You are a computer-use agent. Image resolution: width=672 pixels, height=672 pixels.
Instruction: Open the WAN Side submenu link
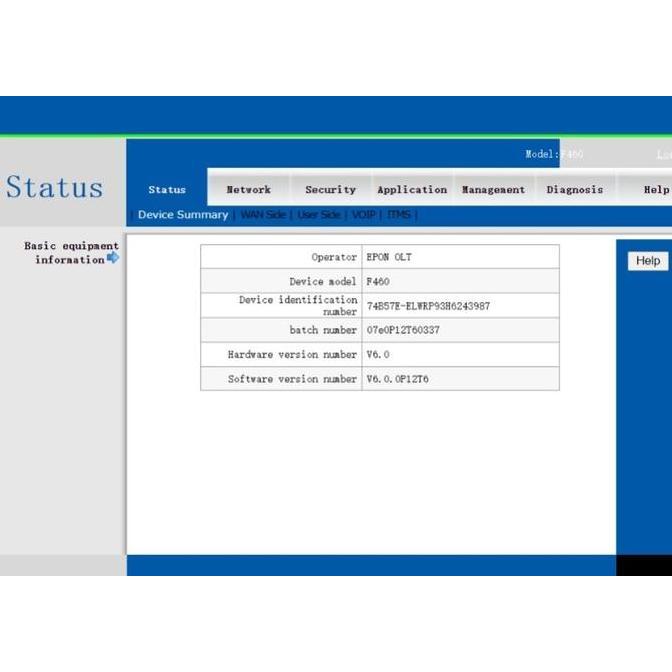263,215
